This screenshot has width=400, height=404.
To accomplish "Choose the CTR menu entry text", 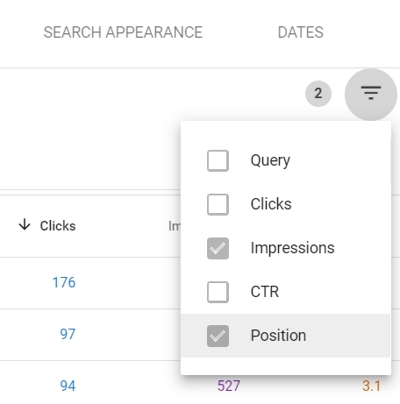I will (x=265, y=292).
